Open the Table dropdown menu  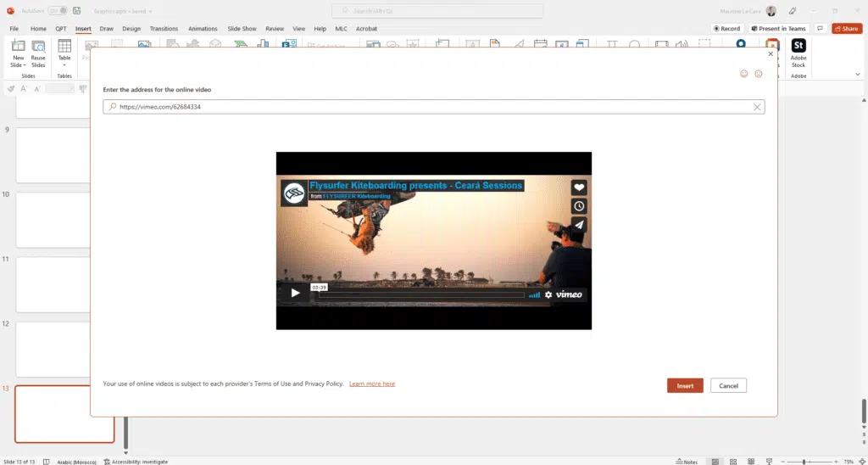[x=64, y=65]
